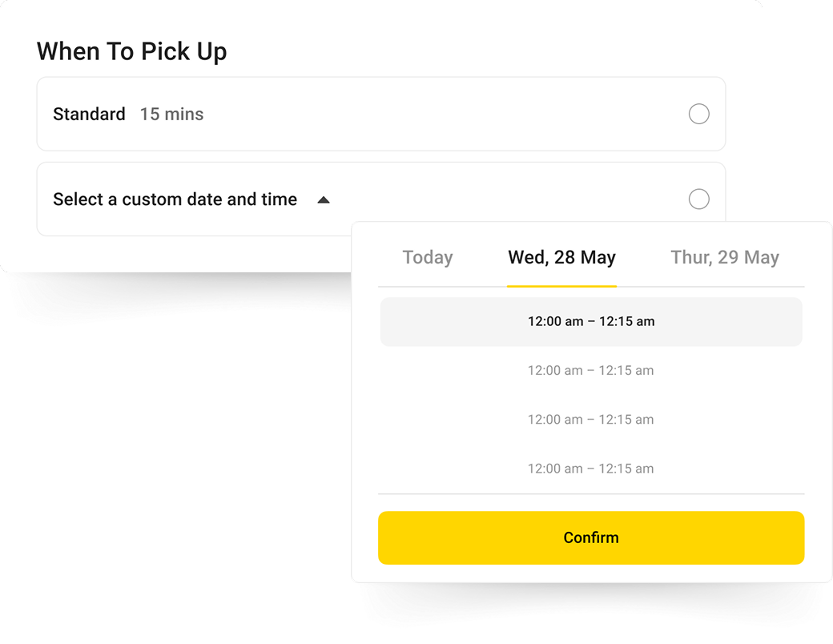Click the "When To Pick Up" heading
The width and height of the screenshot is (833, 644).
point(132,52)
